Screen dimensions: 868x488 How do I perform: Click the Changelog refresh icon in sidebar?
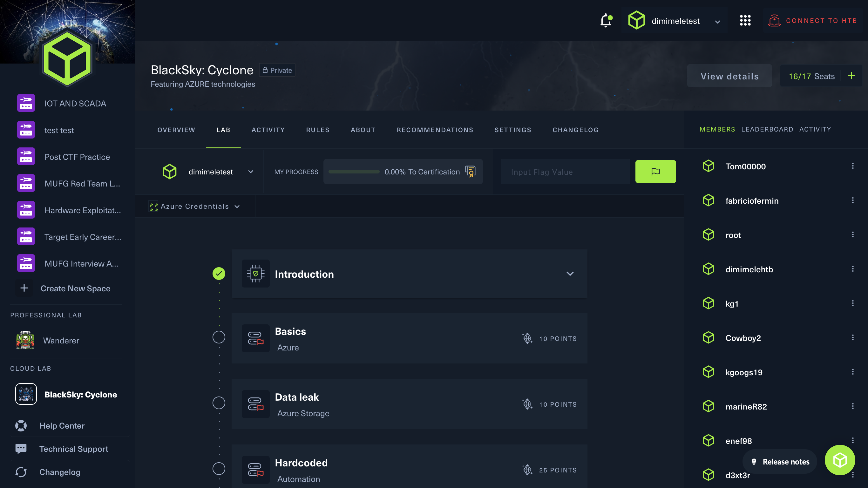[x=21, y=472]
